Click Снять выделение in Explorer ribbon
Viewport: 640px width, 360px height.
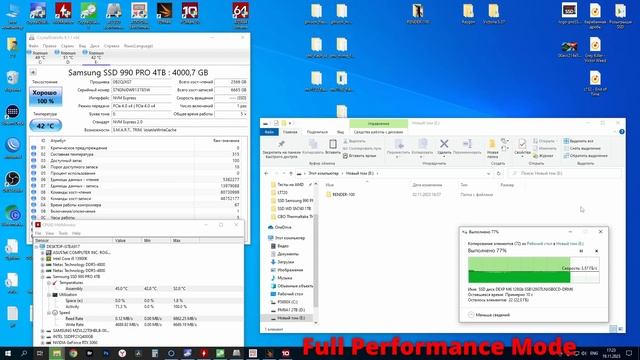581,149
